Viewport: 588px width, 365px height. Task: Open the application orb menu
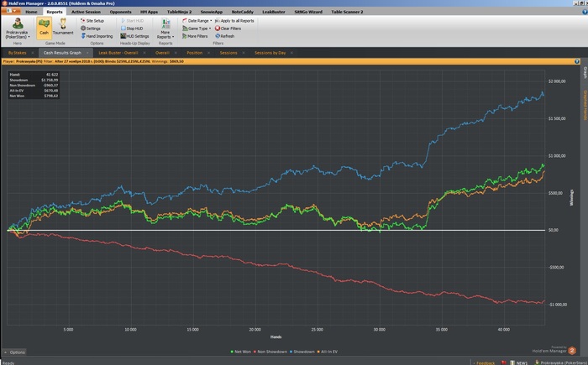(10, 11)
